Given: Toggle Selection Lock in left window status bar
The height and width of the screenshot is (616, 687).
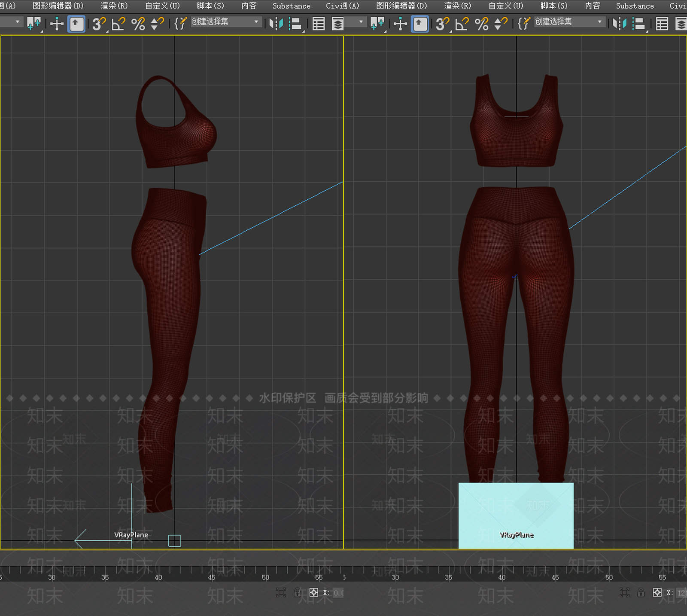Looking at the screenshot, I should pyautogui.click(x=297, y=593).
